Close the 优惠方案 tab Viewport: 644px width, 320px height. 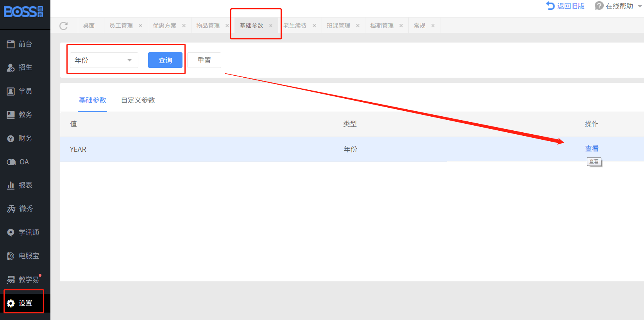click(184, 26)
